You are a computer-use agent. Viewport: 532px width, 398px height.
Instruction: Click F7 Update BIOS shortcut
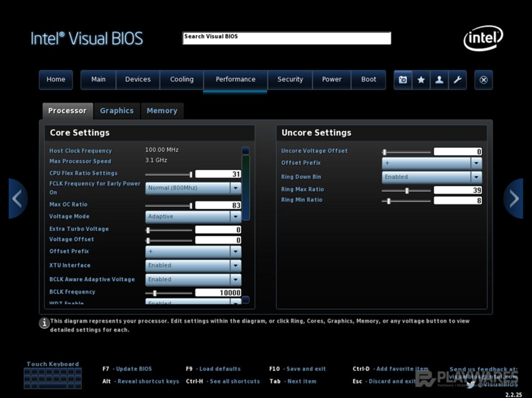[x=127, y=369]
